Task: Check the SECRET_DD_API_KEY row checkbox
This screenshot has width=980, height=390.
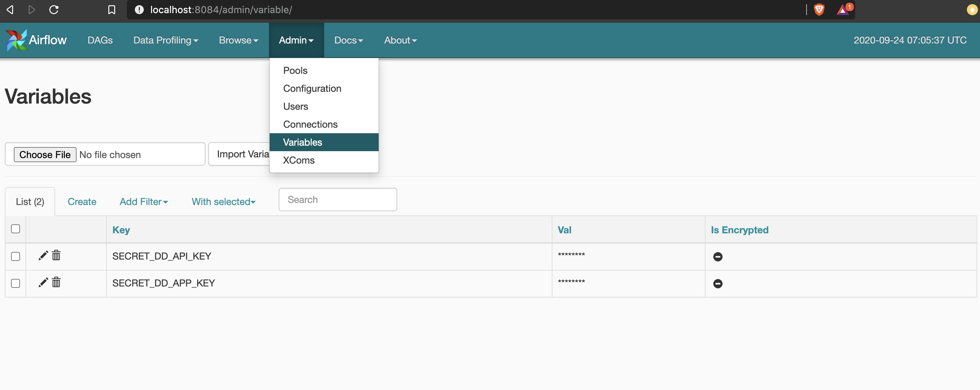Action: pyautogui.click(x=16, y=256)
